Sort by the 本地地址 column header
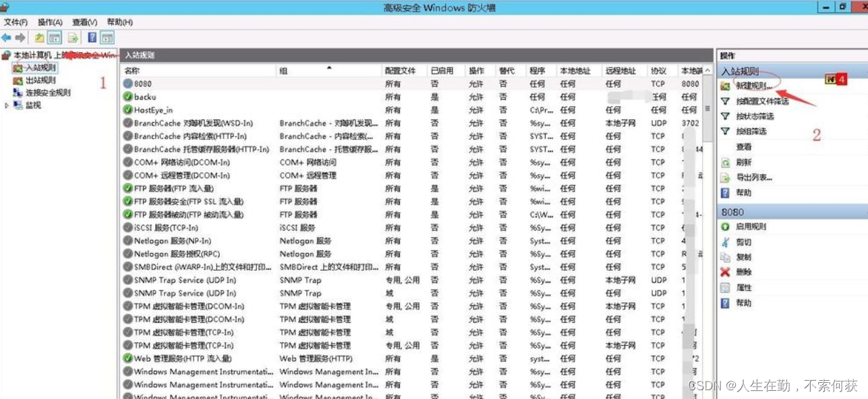868x399 pixels. 579,70
